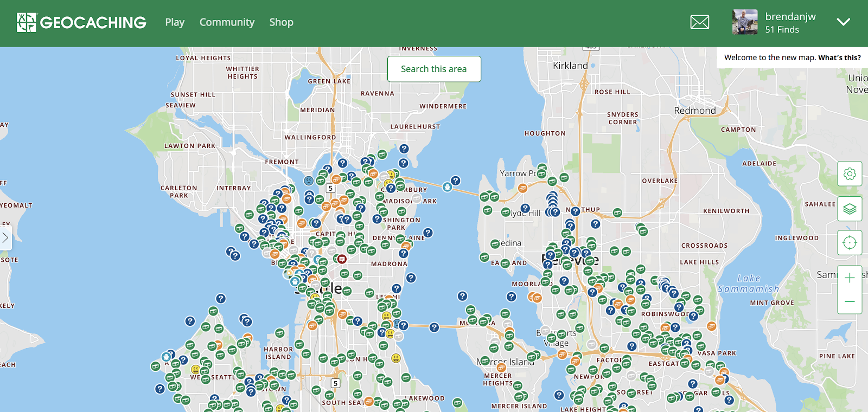This screenshot has width=868, height=412.
Task: Select the traditional cache at Medina
Action: pos(495,244)
